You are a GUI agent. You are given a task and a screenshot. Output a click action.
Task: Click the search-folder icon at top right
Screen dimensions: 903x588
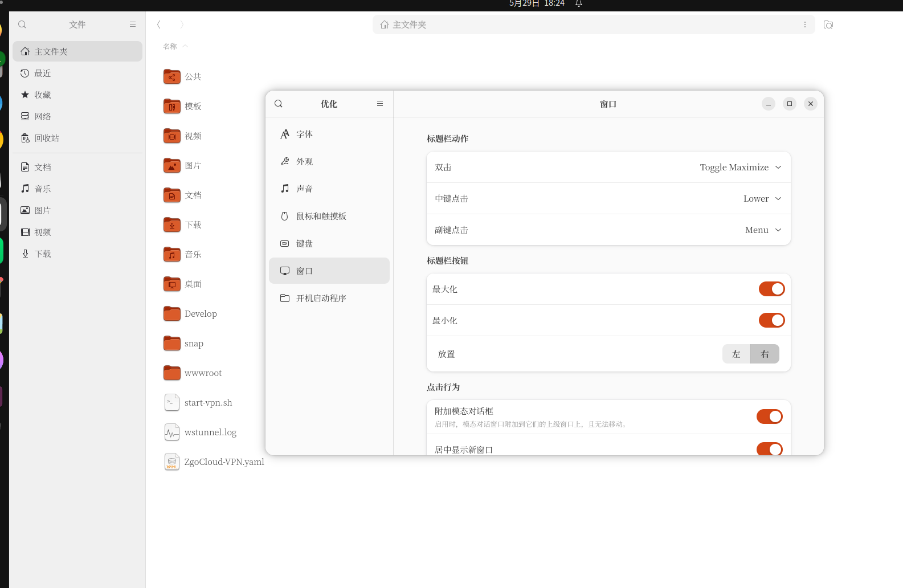(828, 24)
